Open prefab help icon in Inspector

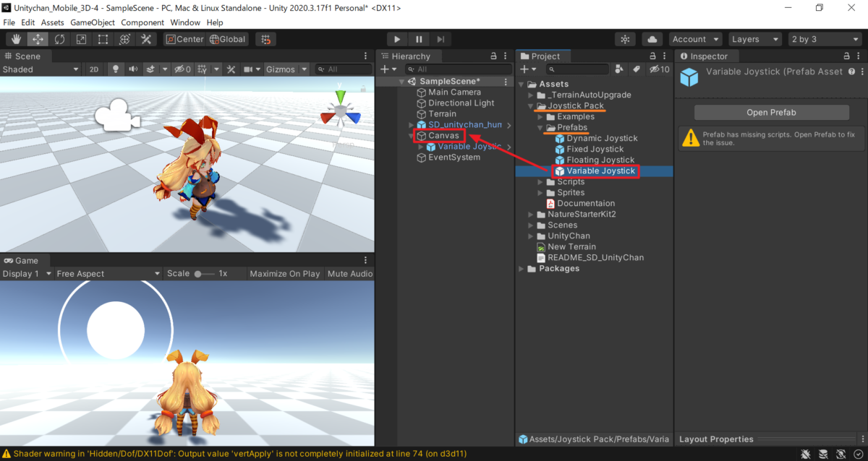[851, 71]
